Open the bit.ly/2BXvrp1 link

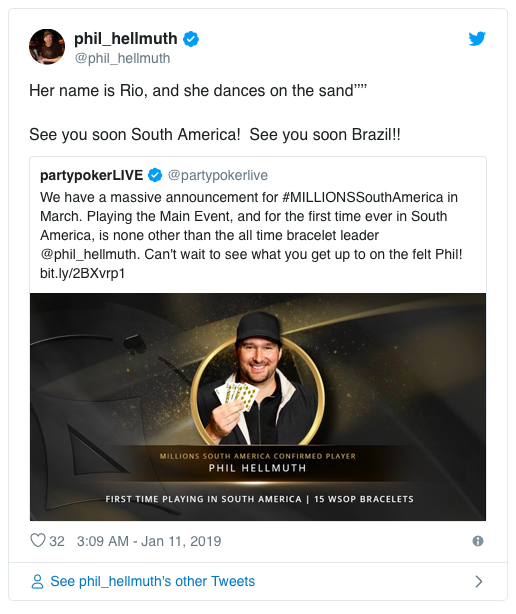click(82, 273)
